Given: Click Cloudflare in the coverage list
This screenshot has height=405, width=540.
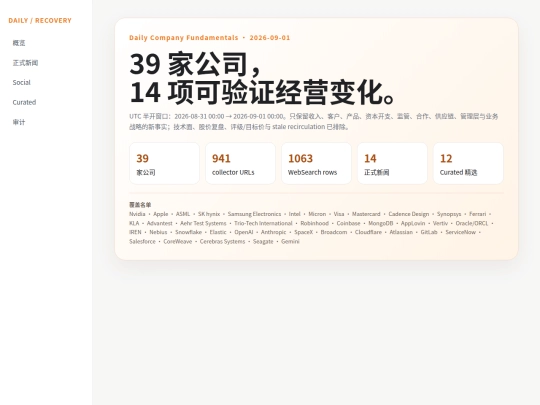Looking at the screenshot, I should click(x=368, y=232).
